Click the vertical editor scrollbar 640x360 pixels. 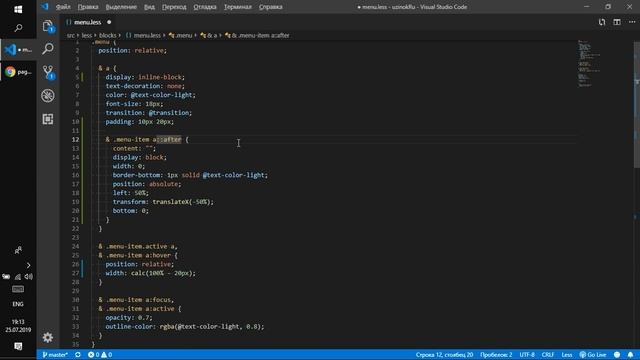637,104
